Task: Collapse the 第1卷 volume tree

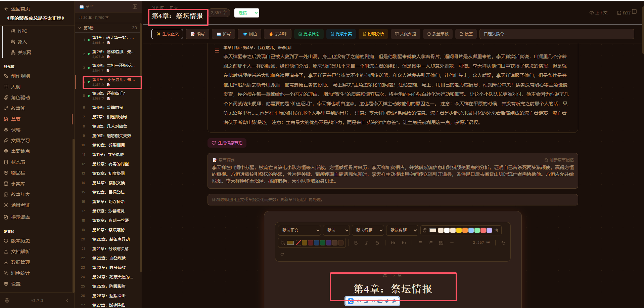Action: pos(80,28)
